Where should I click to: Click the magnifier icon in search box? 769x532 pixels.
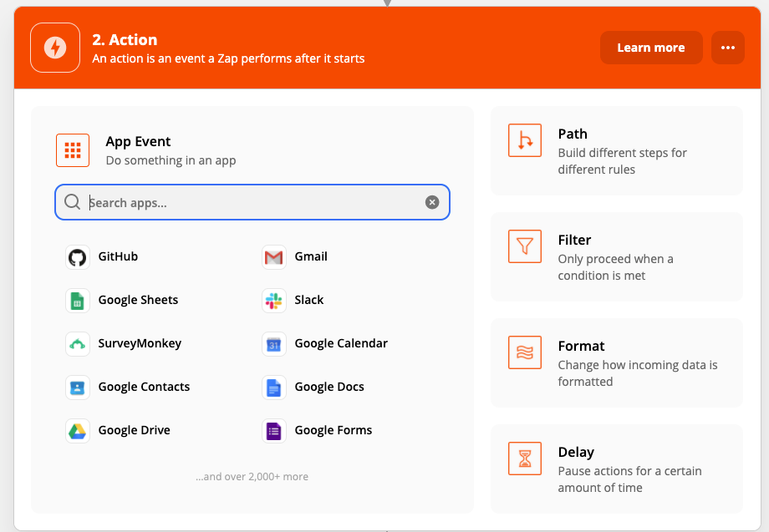[72, 202]
